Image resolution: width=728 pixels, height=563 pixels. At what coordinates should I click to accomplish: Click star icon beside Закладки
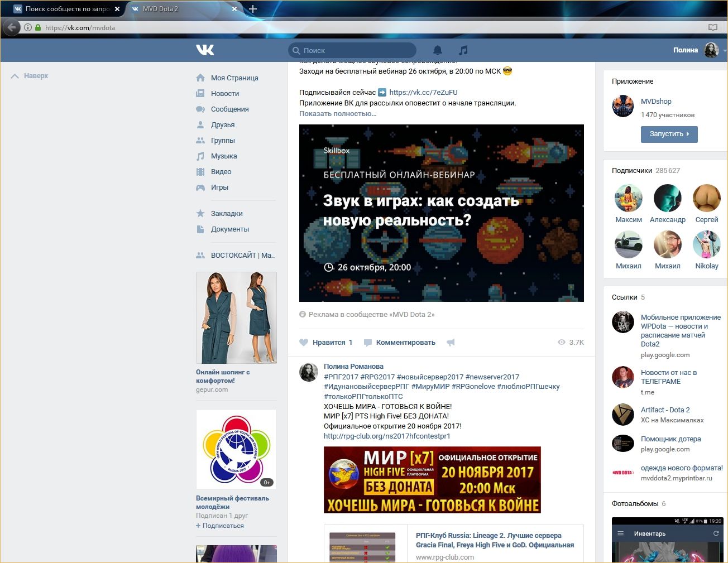click(x=200, y=214)
